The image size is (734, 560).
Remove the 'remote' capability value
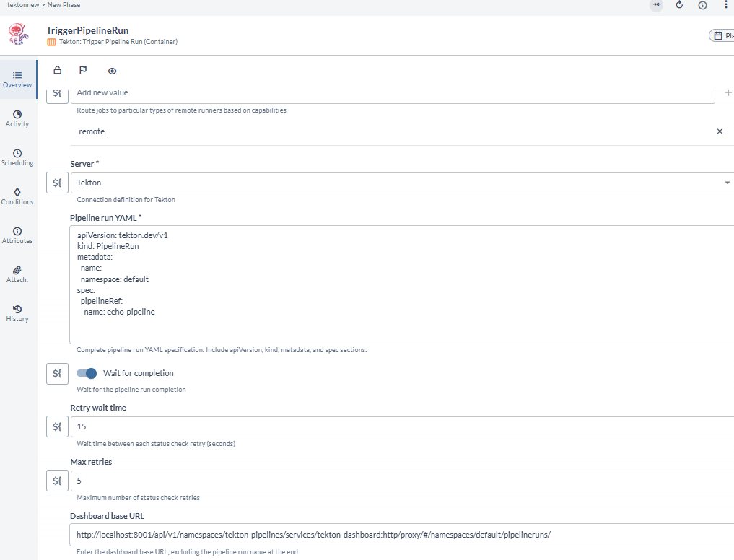click(719, 131)
